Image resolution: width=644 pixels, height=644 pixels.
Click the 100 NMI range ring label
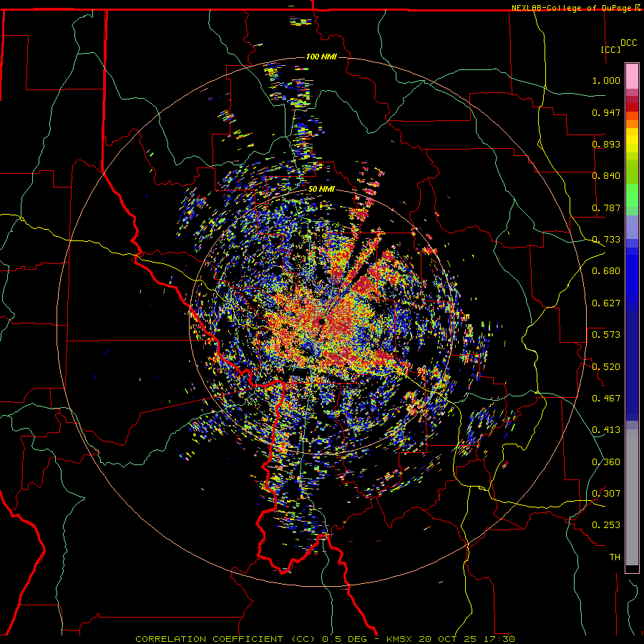321,57
